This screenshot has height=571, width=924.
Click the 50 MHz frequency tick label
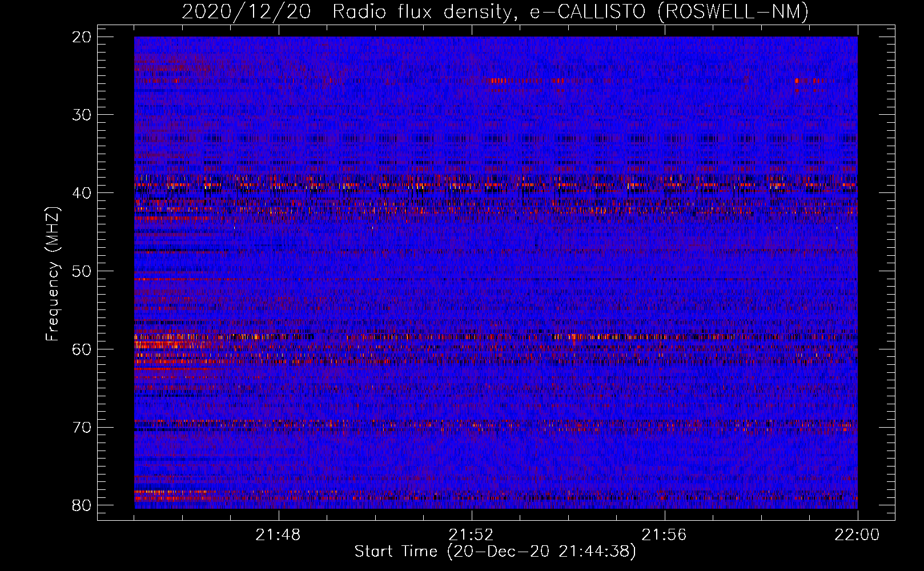(x=82, y=271)
